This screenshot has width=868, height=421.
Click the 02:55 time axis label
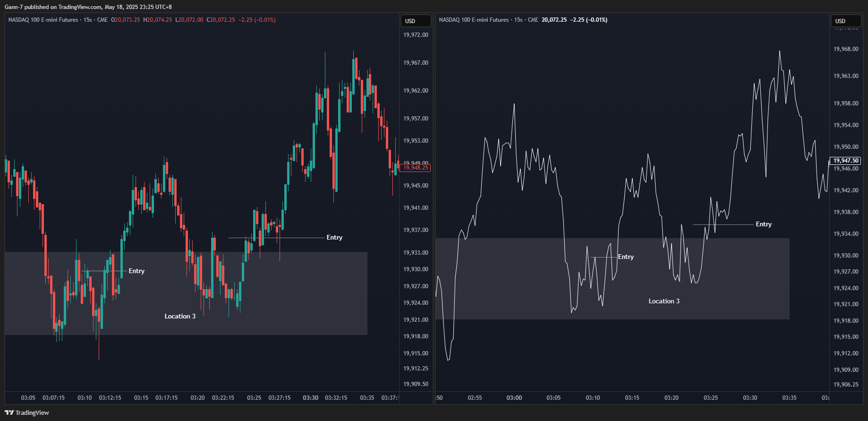(x=475, y=398)
